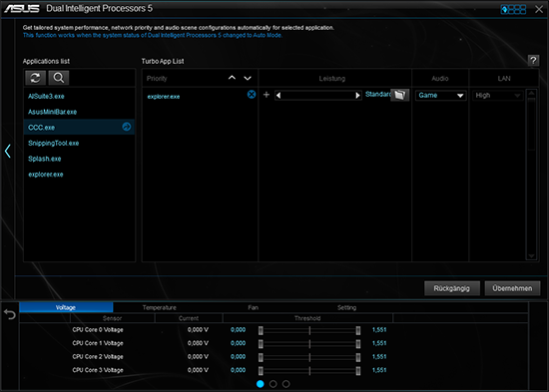Select the first monitor page dot
549x392 pixels.
[261, 384]
